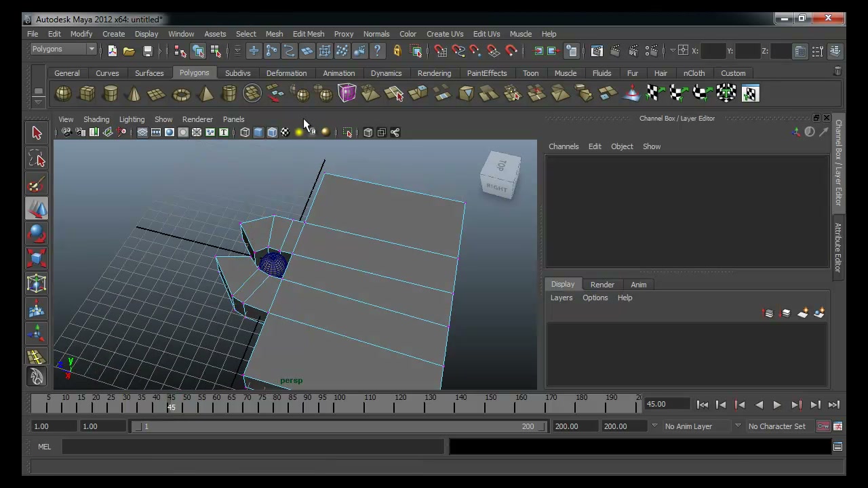Open the Script Editor icon at bottom right

coord(837,447)
